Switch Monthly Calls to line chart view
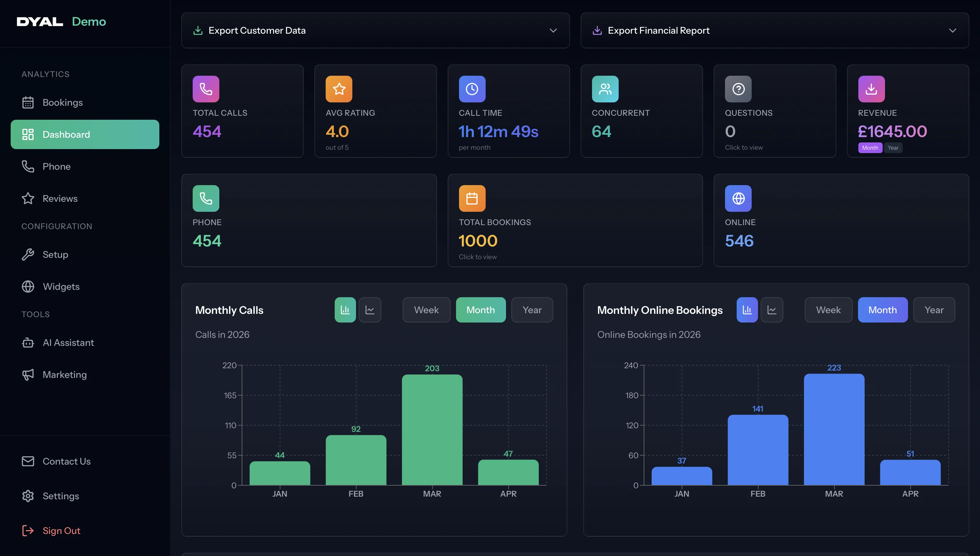Screen dimensions: 980x556 (370, 310)
